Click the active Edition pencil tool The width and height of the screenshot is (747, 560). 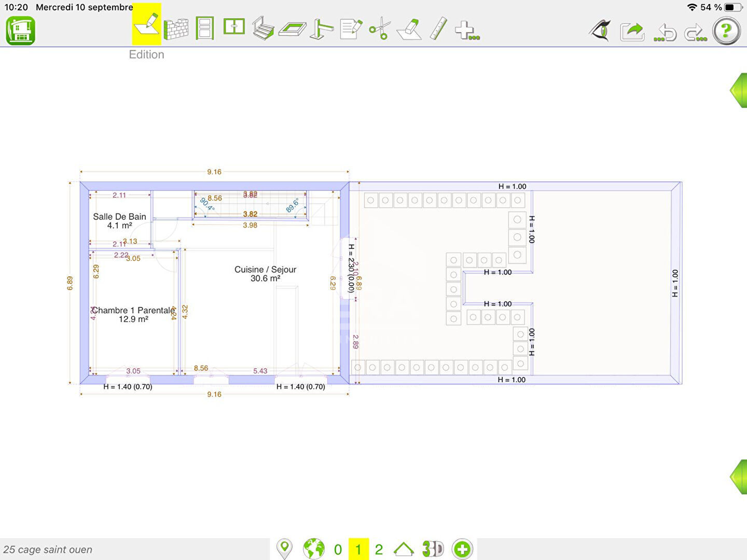(x=147, y=25)
